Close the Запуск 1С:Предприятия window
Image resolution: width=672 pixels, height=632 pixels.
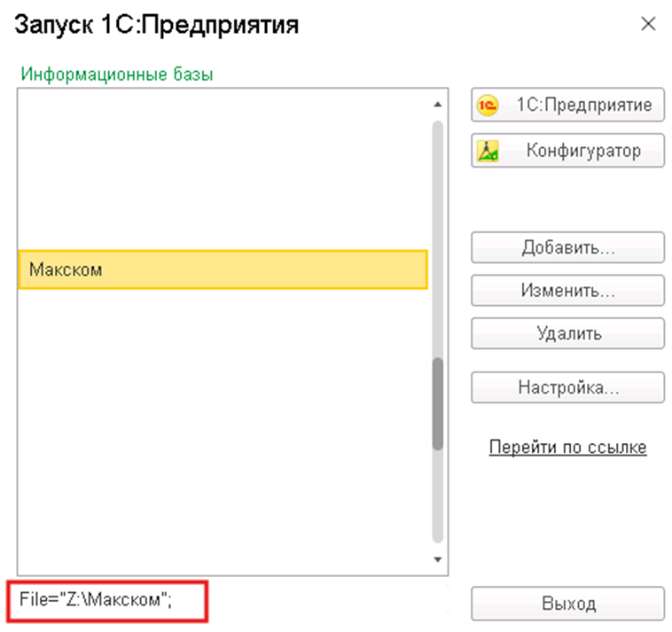point(648,24)
